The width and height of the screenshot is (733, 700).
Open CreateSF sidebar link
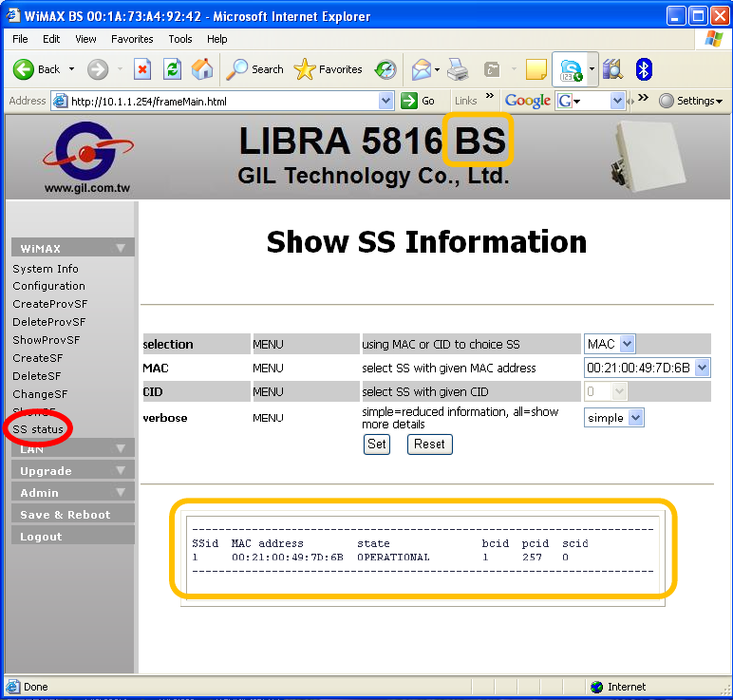tap(38, 358)
